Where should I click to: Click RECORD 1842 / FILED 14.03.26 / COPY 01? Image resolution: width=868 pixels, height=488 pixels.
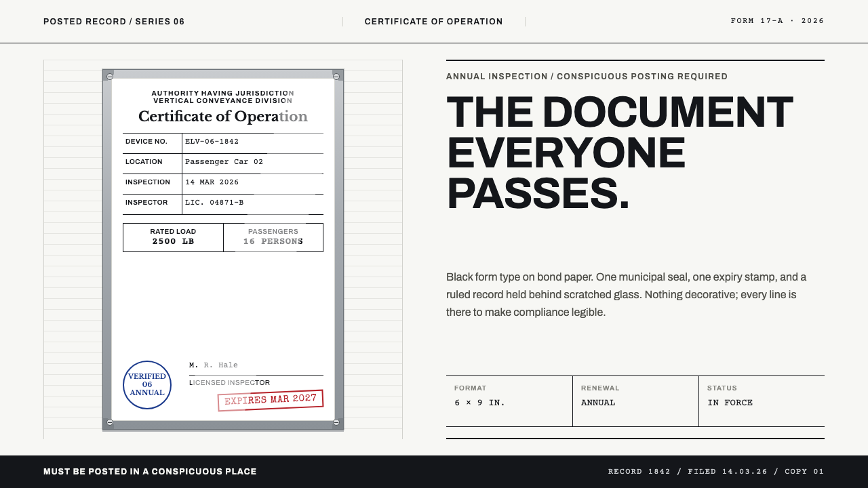[716, 472]
